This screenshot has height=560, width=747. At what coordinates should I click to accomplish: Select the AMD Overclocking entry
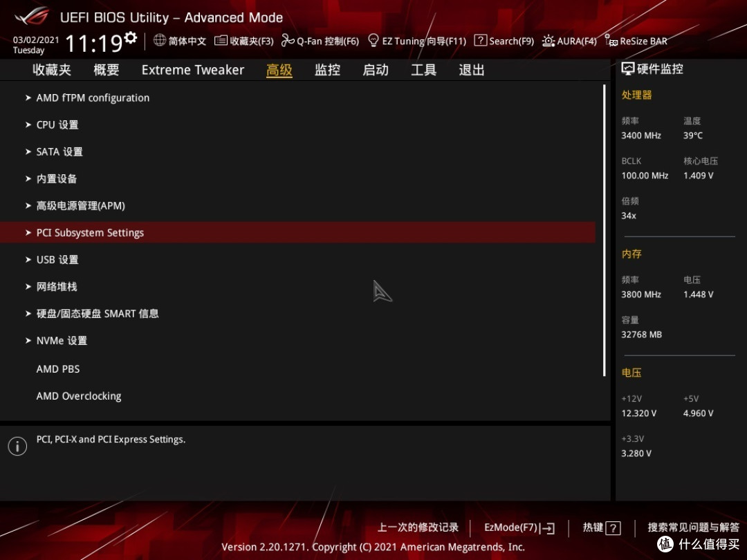click(x=78, y=395)
